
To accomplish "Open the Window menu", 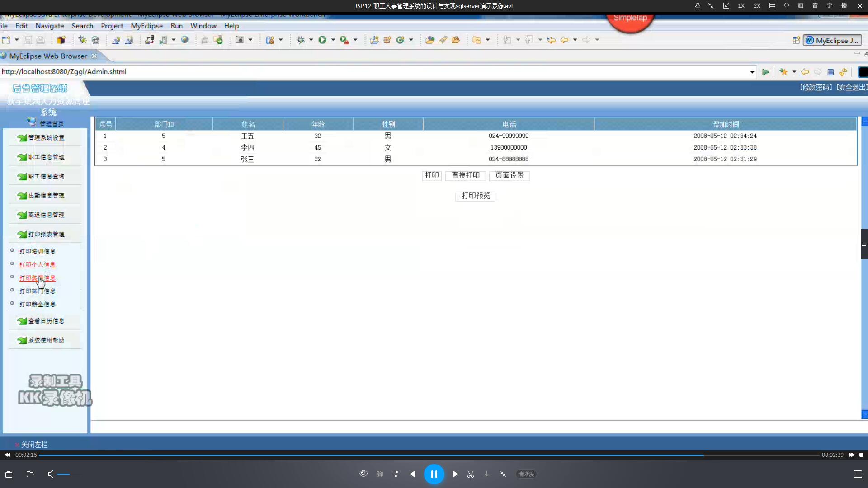I will pos(203,26).
